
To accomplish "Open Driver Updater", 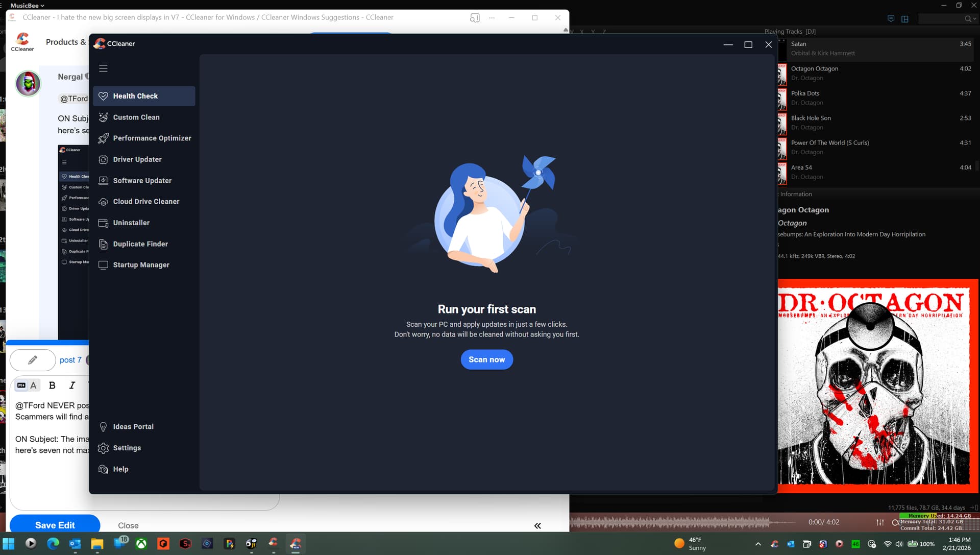I will click(x=137, y=159).
